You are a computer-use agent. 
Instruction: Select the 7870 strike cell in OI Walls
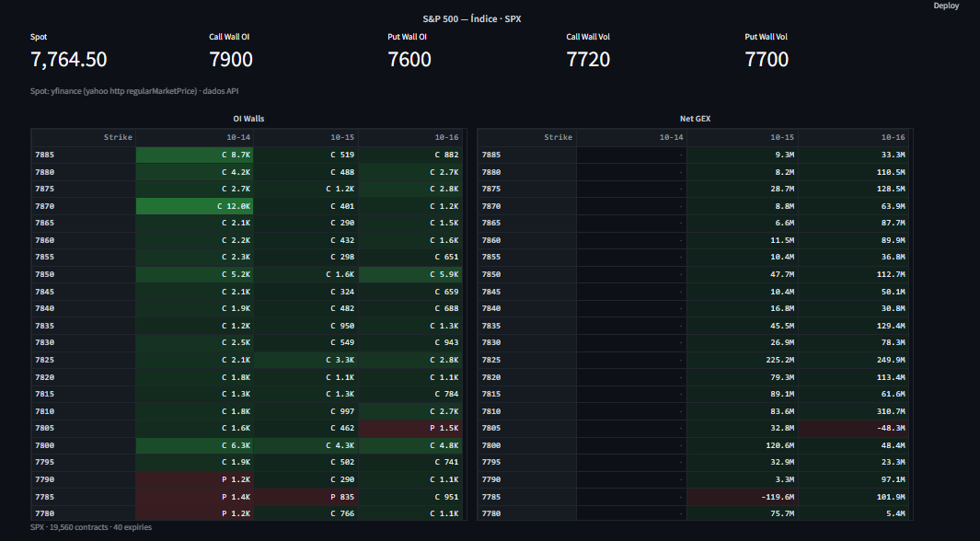(x=84, y=206)
